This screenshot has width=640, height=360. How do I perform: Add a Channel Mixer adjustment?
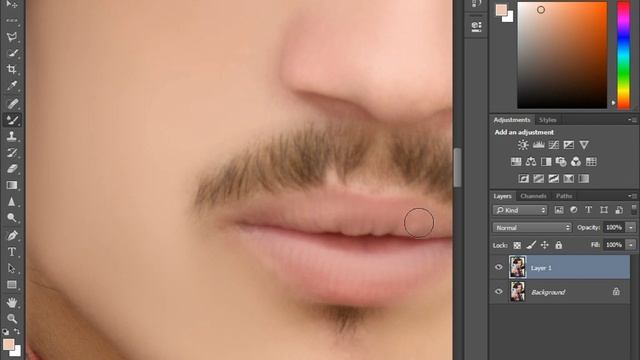576,162
